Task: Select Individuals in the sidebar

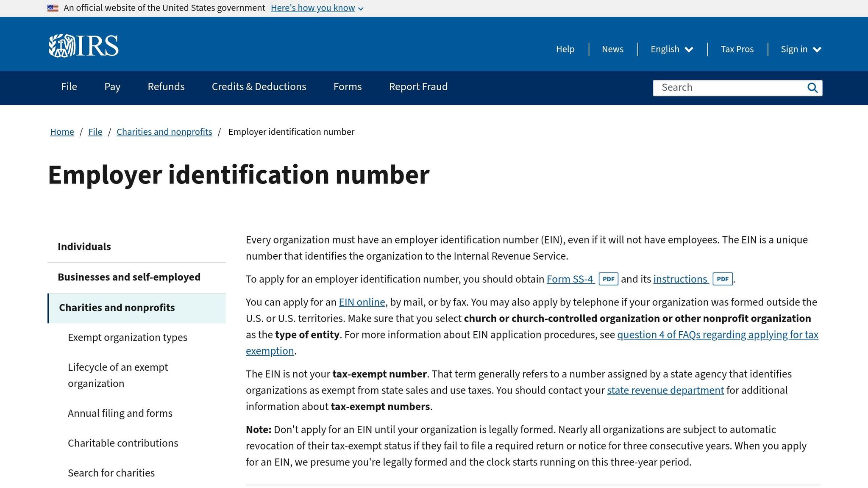Action: click(136, 247)
